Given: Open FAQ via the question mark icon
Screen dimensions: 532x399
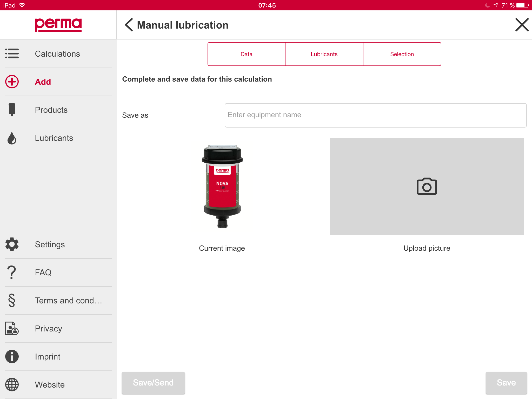Looking at the screenshot, I should (x=12, y=272).
